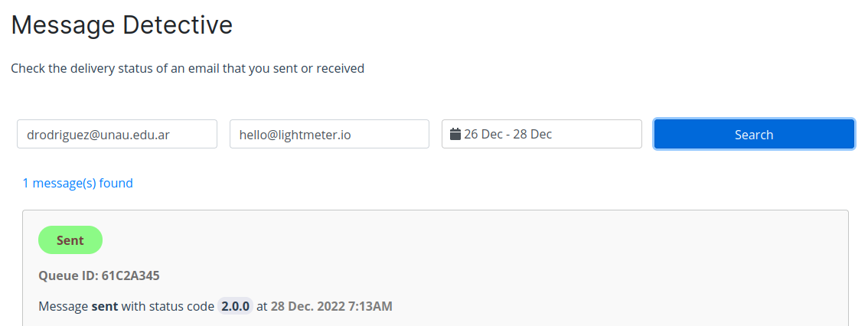Click the 2.0.0 status code badge
The height and width of the screenshot is (326, 868).
pos(235,307)
